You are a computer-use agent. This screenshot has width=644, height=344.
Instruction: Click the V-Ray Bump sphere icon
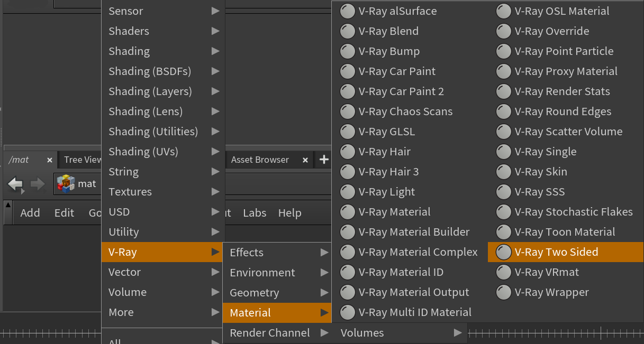pyautogui.click(x=347, y=51)
